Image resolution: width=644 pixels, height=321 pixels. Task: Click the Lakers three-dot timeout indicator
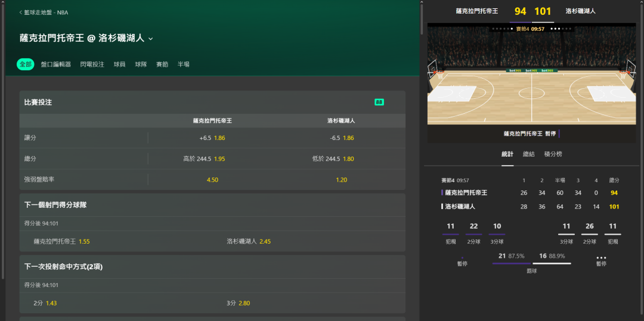coord(601,258)
